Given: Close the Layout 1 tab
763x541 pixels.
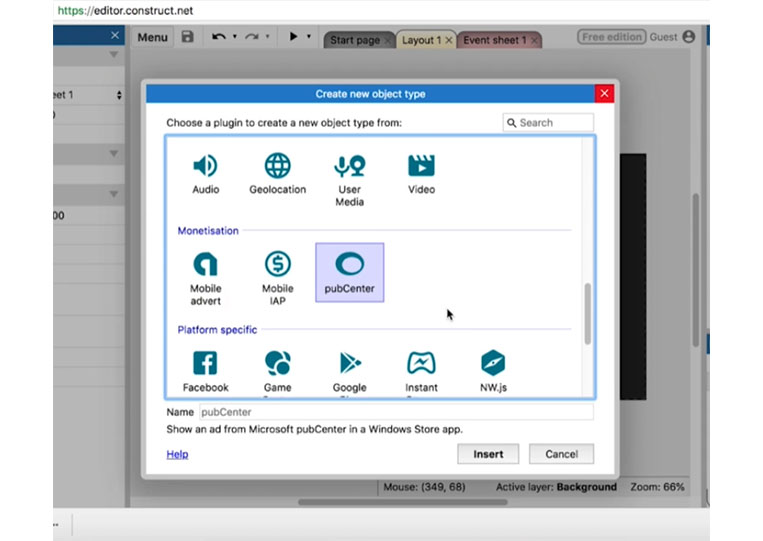Looking at the screenshot, I should [x=449, y=40].
